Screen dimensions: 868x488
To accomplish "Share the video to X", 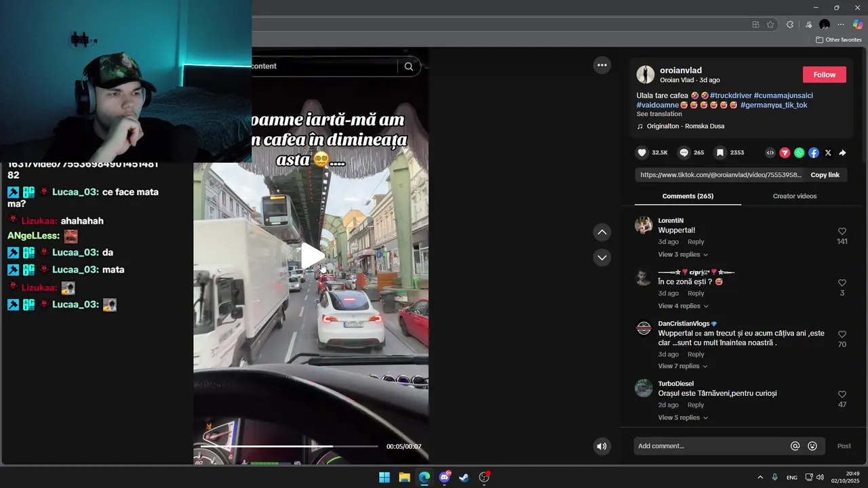I will (828, 153).
